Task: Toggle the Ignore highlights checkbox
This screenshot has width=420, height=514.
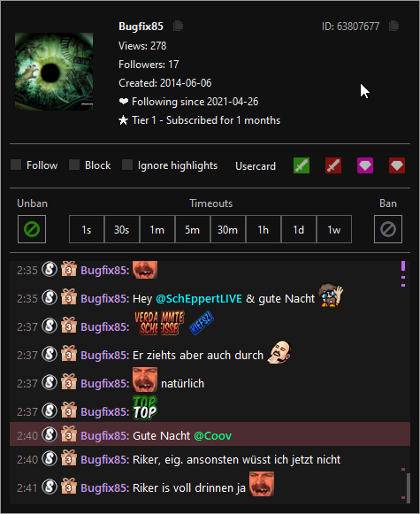Action: pos(127,165)
